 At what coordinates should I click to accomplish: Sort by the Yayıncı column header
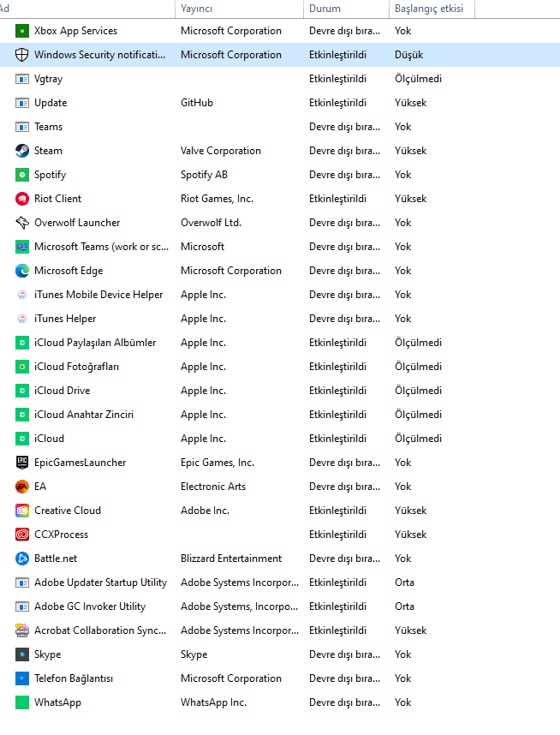point(239,9)
